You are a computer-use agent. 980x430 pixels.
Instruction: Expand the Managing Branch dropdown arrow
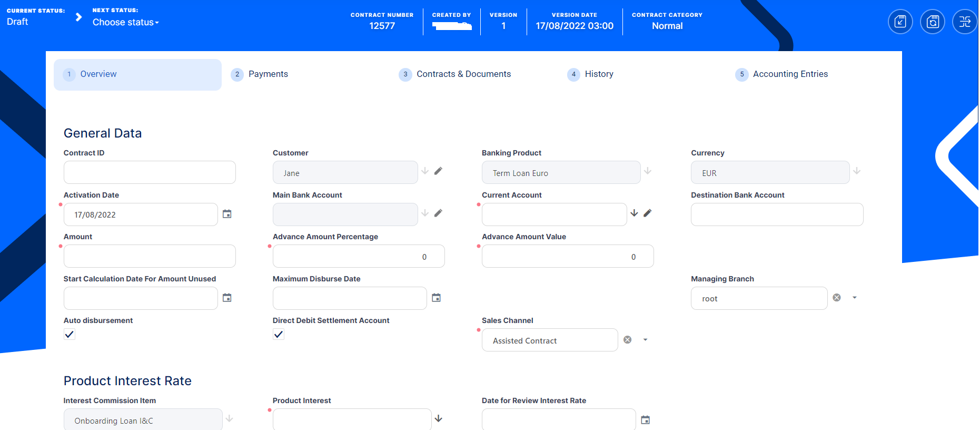(854, 298)
